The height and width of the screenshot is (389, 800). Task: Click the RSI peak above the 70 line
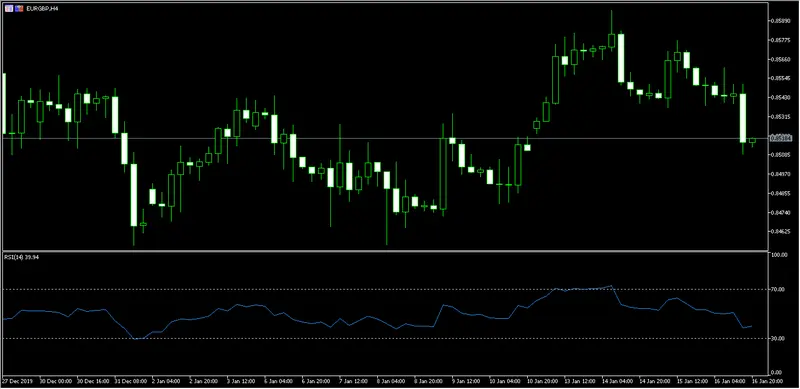(611, 286)
